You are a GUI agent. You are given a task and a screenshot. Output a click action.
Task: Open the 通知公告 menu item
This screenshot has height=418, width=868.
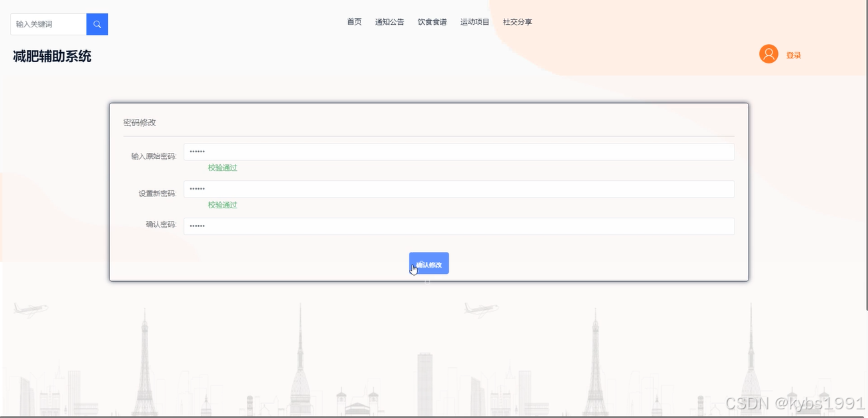pos(390,22)
